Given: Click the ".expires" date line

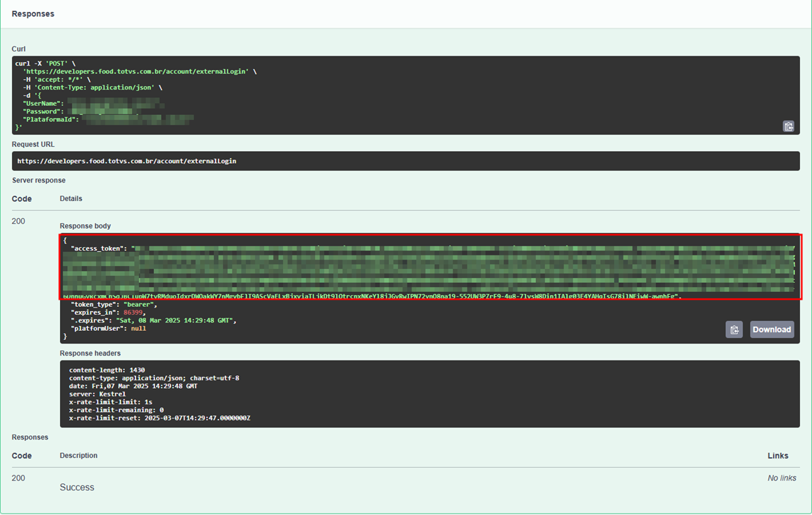Looking at the screenshot, I should click(154, 321).
